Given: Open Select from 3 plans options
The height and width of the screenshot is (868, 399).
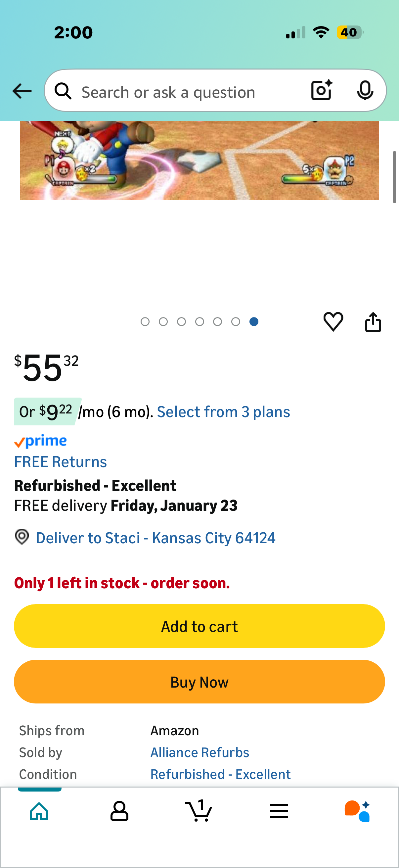Looking at the screenshot, I should 223,412.
